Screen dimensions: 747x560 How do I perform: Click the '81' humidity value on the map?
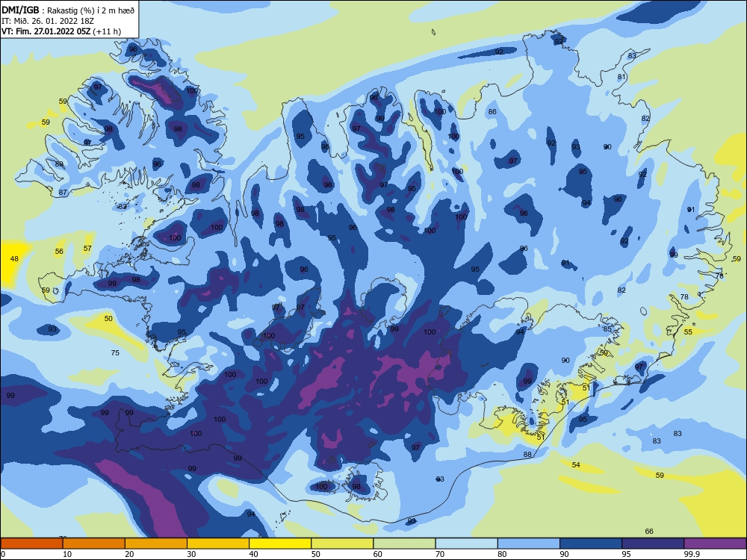[622, 77]
